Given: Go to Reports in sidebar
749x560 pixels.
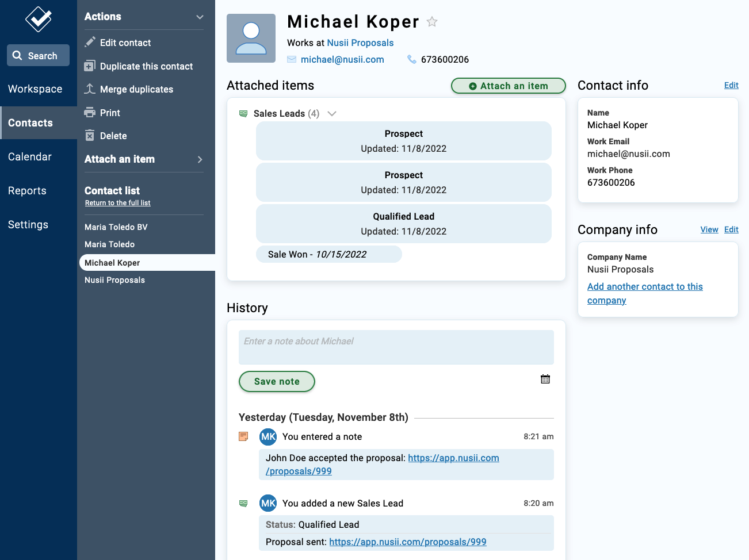Looking at the screenshot, I should tap(27, 191).
